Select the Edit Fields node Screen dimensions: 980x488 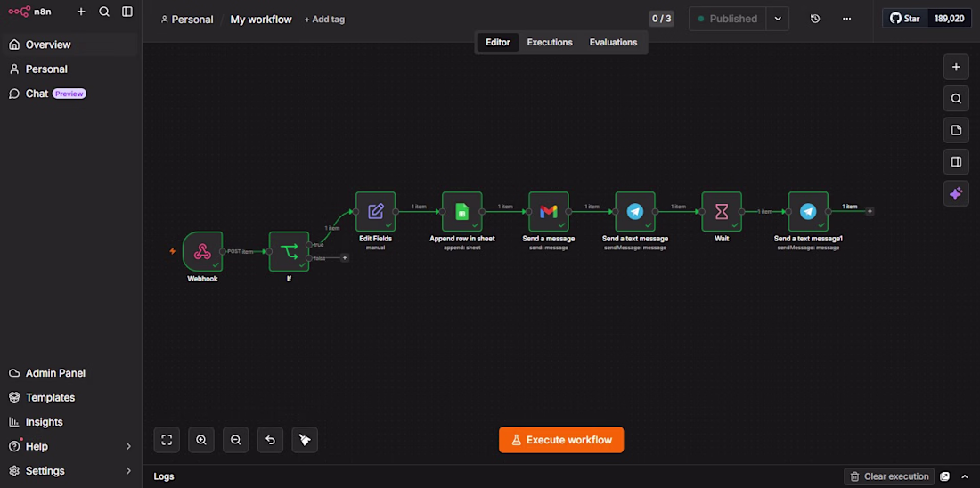(376, 211)
